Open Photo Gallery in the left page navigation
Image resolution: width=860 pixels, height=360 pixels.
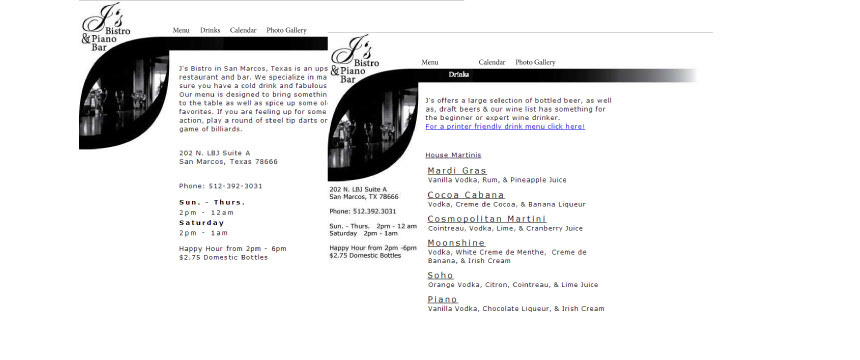click(286, 30)
